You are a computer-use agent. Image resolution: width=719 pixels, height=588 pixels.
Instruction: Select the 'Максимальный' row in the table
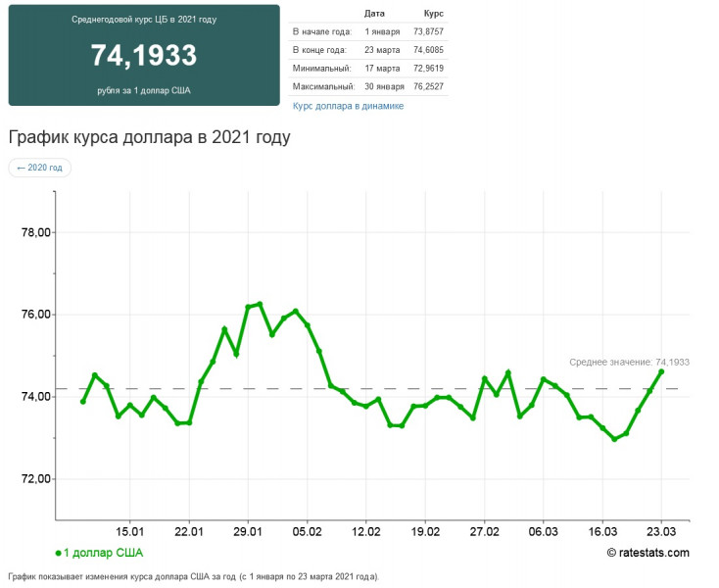click(368, 86)
